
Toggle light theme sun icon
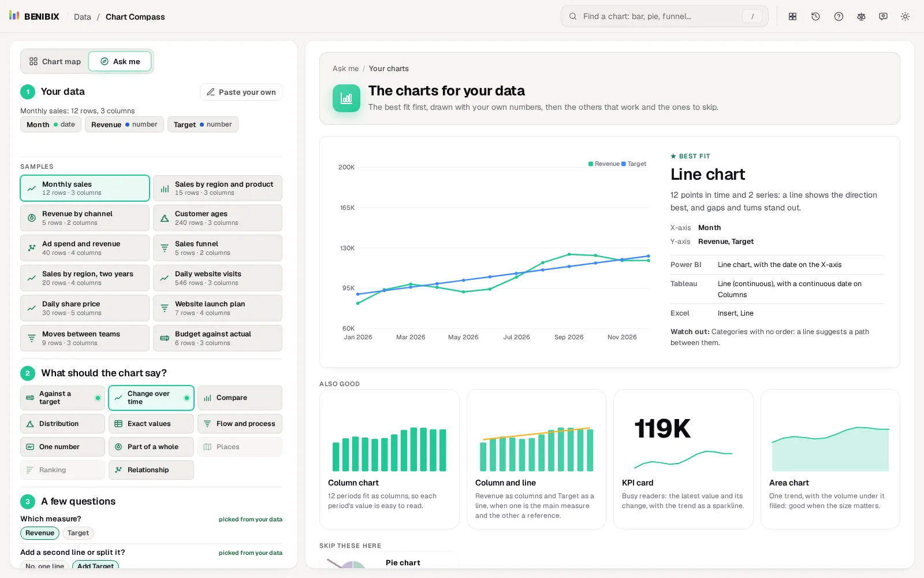click(905, 17)
